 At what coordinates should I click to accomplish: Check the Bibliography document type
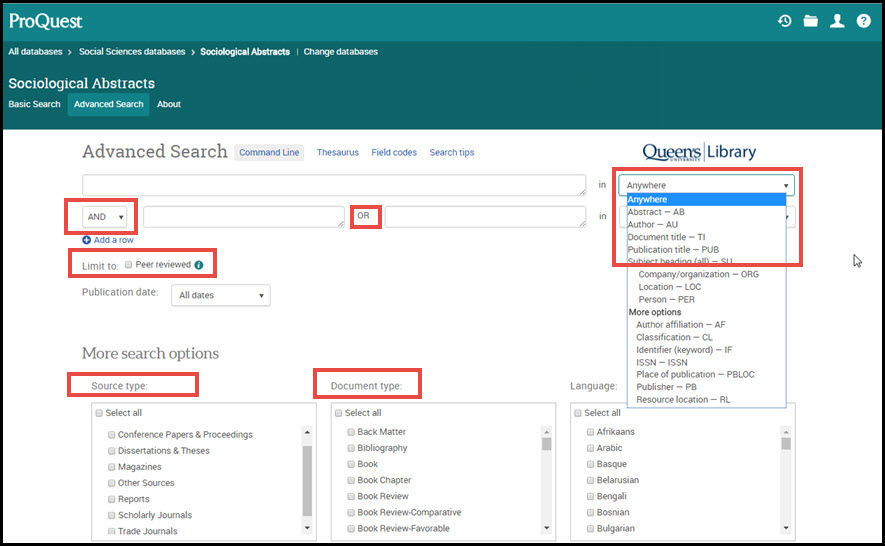[x=351, y=448]
